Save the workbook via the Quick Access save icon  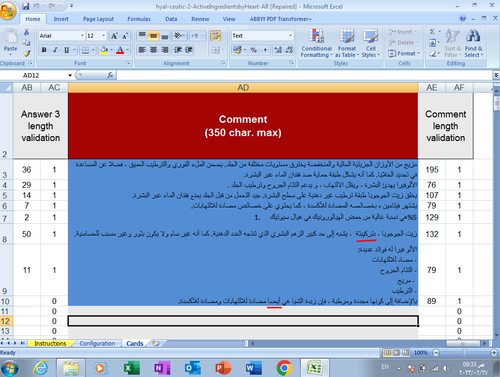[26, 6]
